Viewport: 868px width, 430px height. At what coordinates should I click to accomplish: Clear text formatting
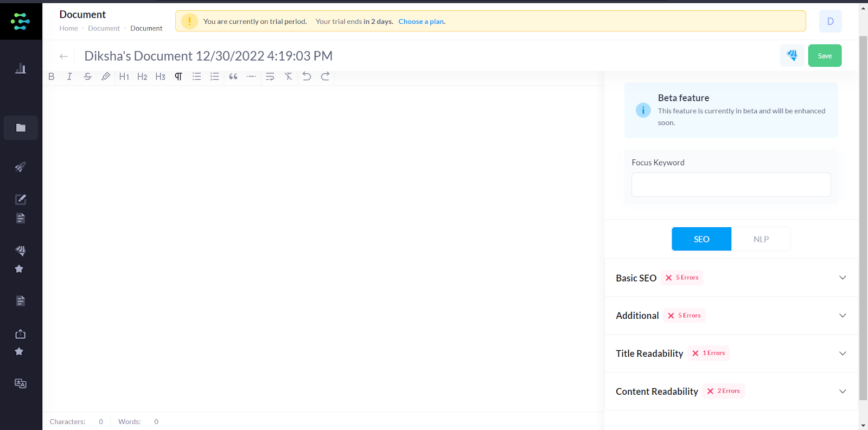288,76
